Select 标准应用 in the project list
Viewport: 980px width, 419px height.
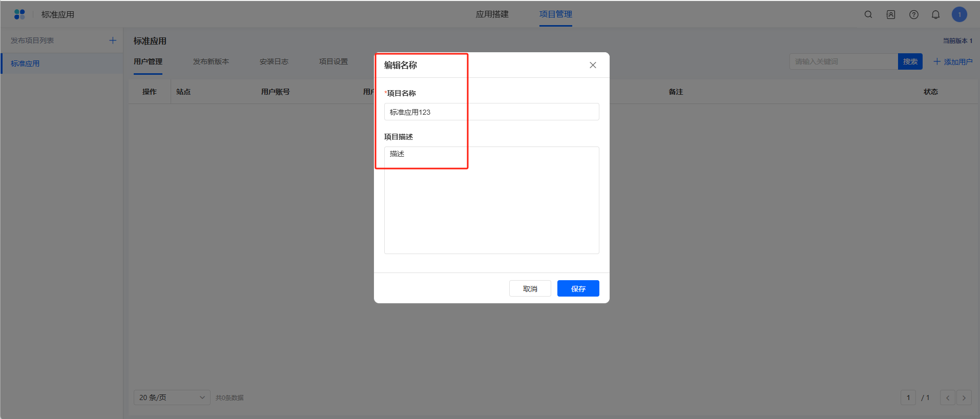point(26,64)
